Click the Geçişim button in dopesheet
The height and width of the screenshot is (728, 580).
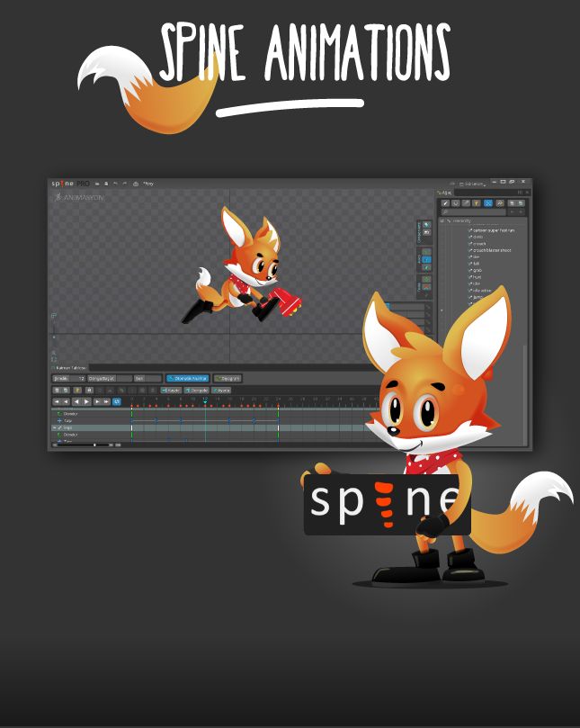coord(228,379)
